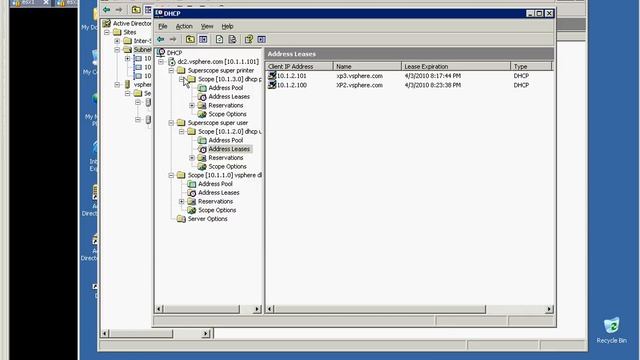Collapse Scope [10.1.3.0] node
Viewport: 640px width, 360px height.
(x=182, y=79)
